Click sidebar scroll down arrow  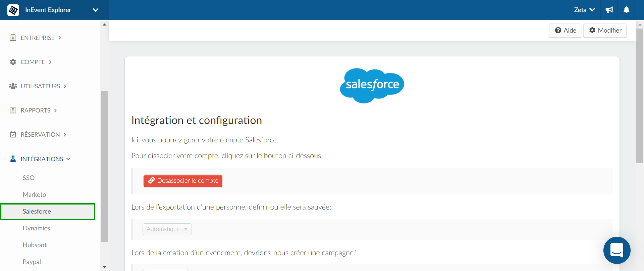tap(104, 267)
